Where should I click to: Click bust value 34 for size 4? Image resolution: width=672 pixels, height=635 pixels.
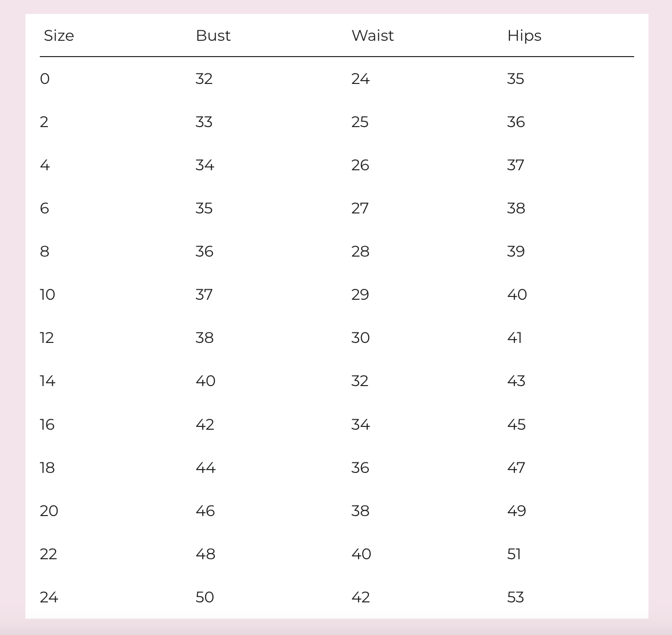(x=205, y=165)
